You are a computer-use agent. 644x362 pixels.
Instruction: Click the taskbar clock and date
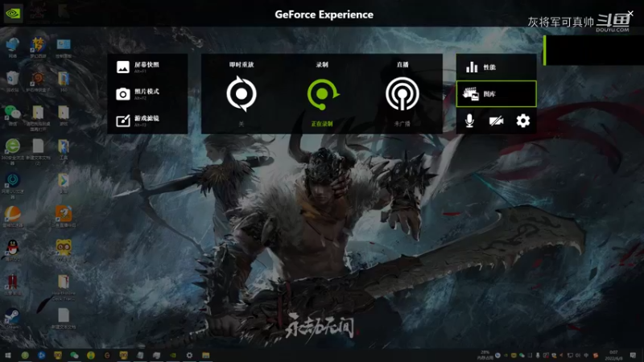(613, 355)
